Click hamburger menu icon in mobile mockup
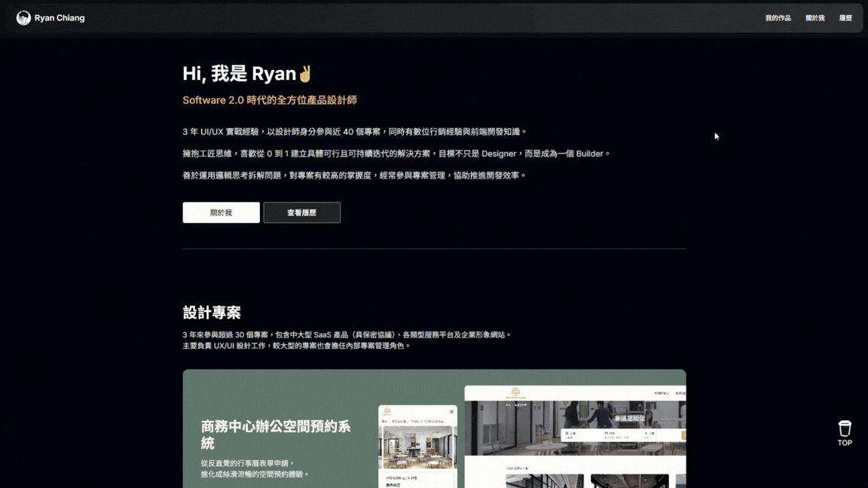Image resolution: width=868 pixels, height=488 pixels. (x=451, y=412)
